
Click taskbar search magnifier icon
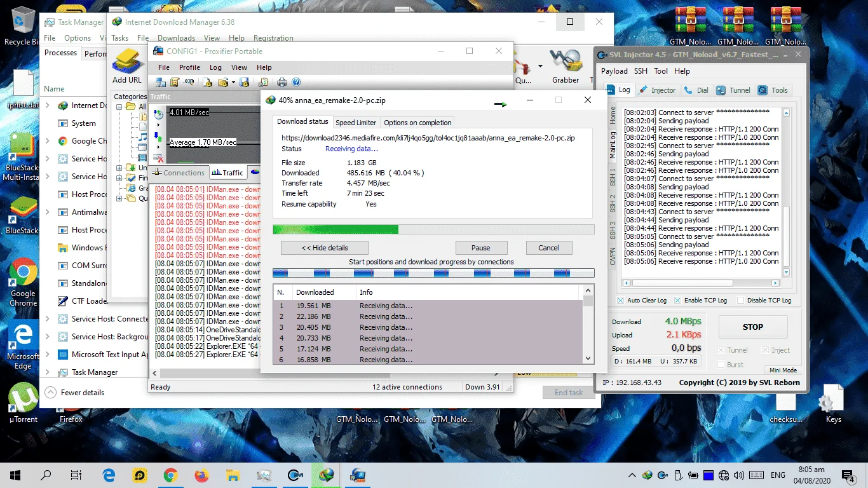pos(46,475)
